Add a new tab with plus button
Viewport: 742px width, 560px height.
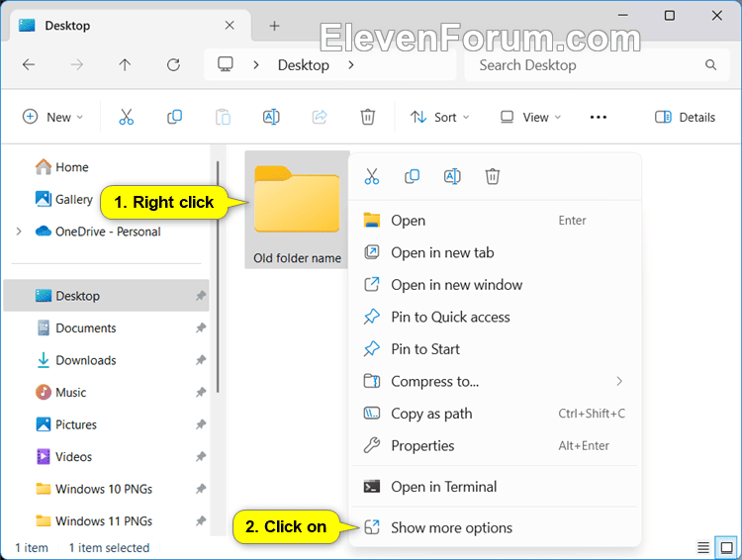point(274,26)
